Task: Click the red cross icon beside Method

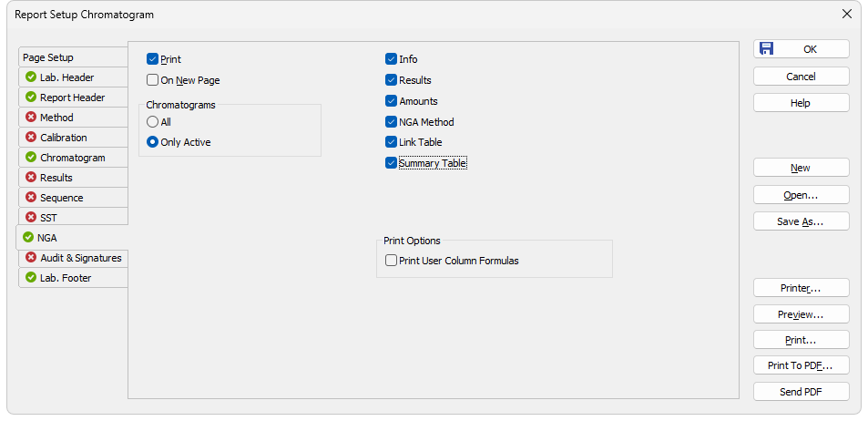Action: (x=31, y=117)
